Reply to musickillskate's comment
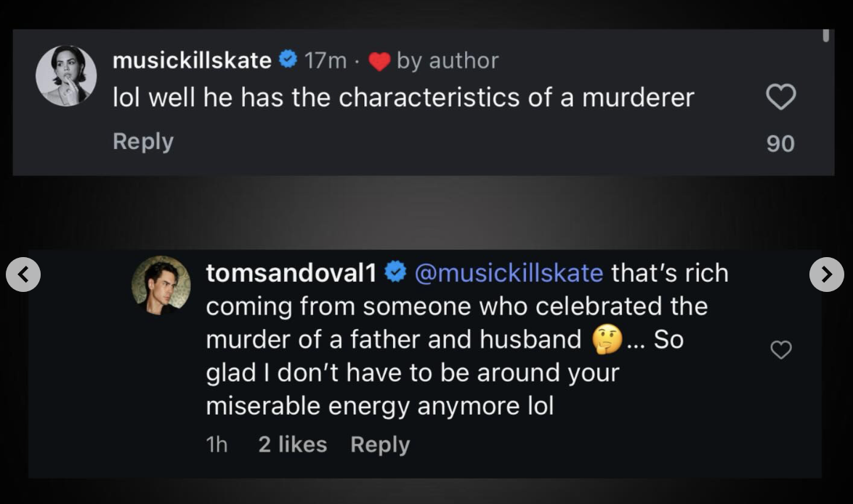This screenshot has height=504, width=853. point(143,142)
